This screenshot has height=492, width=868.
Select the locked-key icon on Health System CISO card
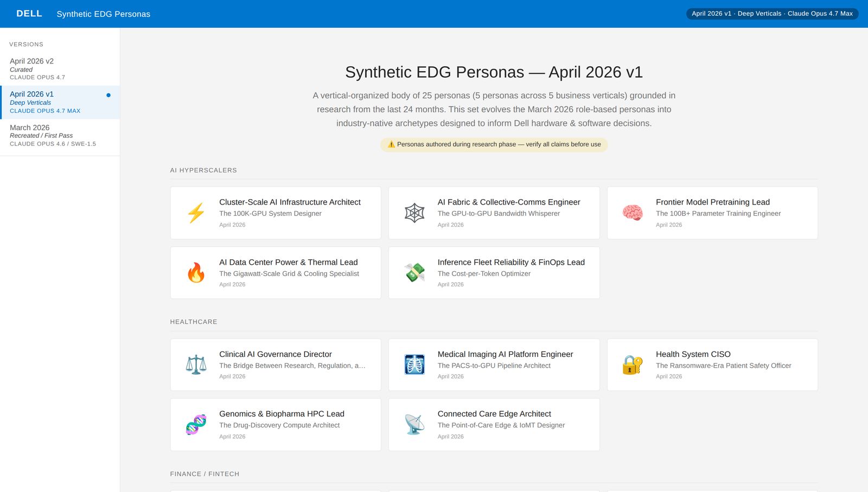click(x=633, y=365)
